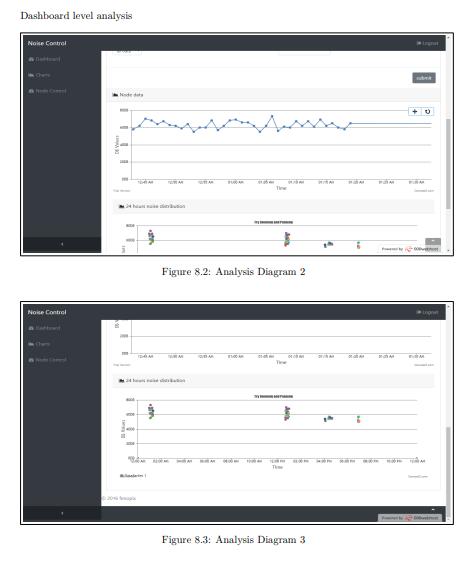
Task: Click the 'Node data' heading text
Action: point(131,95)
